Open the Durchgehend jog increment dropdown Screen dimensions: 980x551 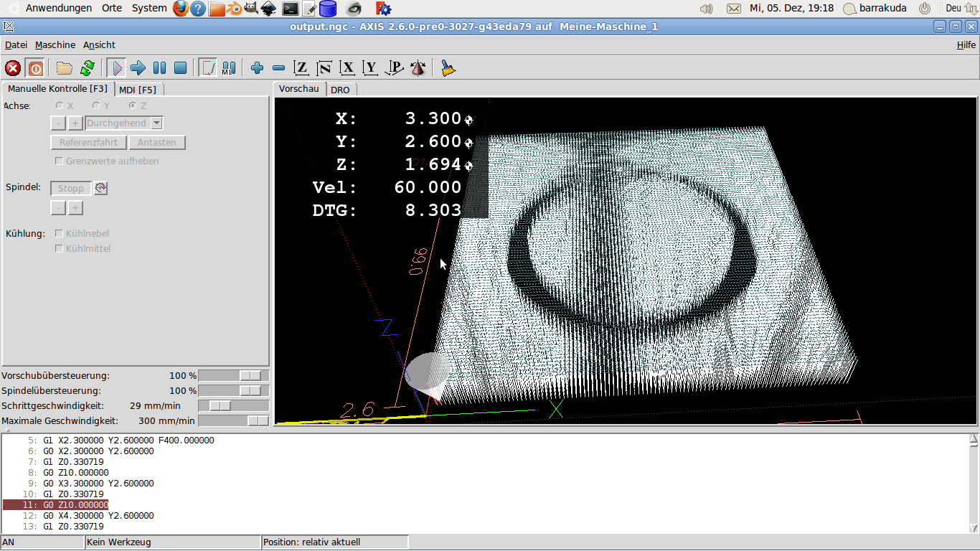[157, 123]
